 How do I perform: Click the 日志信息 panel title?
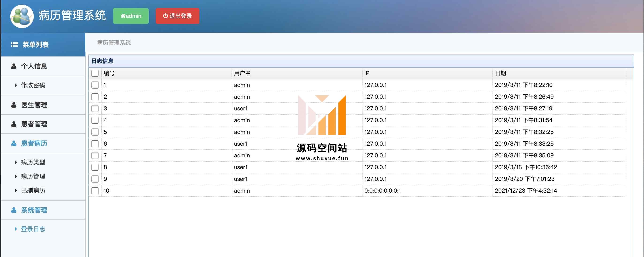[x=102, y=61]
